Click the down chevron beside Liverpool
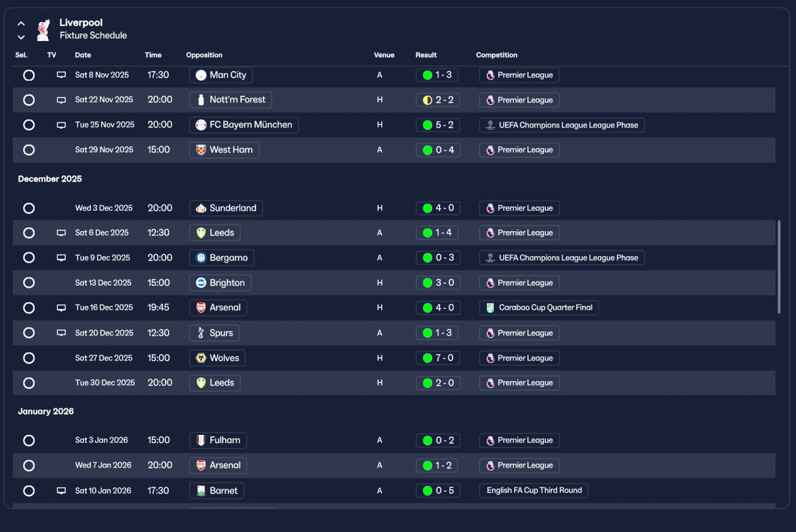This screenshot has width=796, height=532. [21, 37]
